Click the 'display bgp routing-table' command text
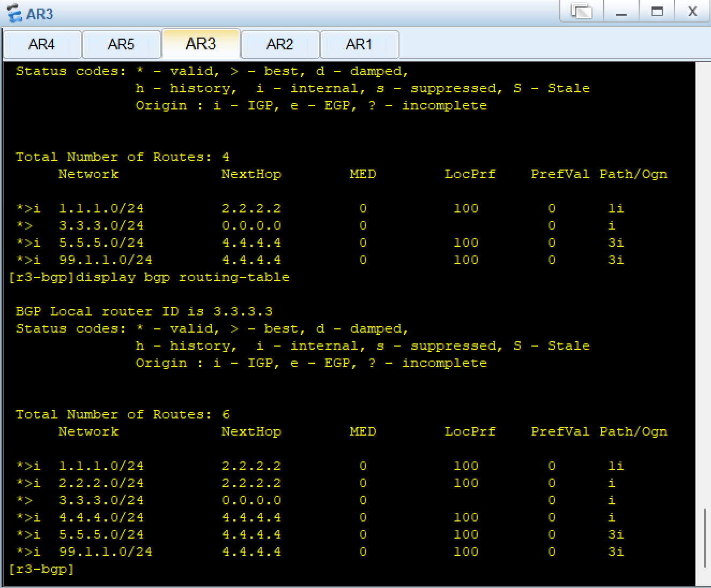711x588 pixels. (x=182, y=277)
